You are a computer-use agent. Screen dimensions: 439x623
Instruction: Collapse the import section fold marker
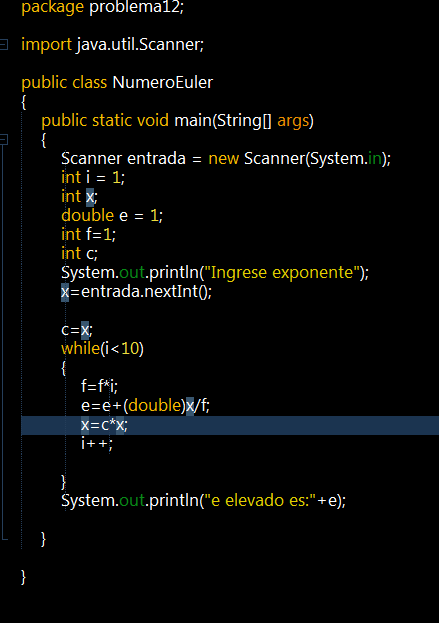coord(4,44)
